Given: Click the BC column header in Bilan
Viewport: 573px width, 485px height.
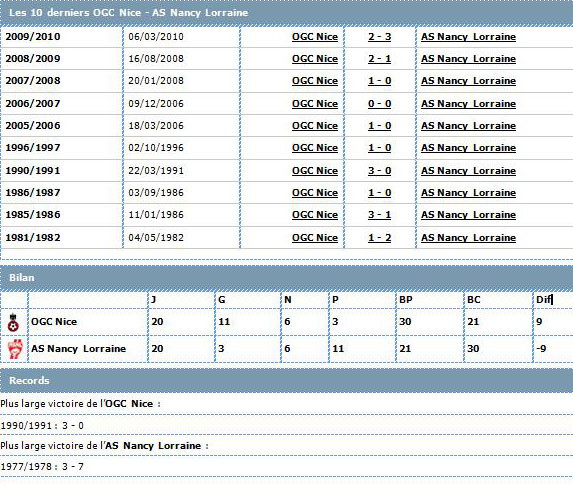Looking at the screenshot, I should point(474,300).
